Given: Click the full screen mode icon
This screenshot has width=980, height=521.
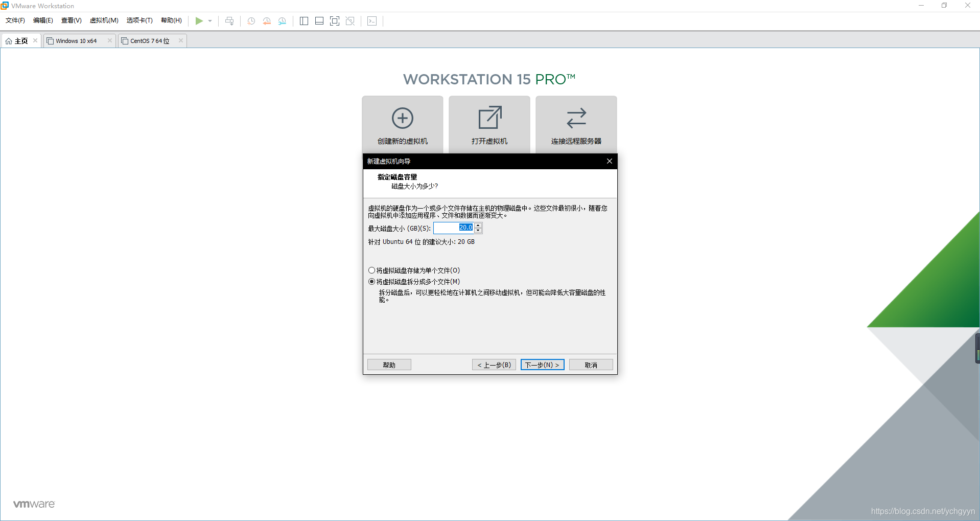Looking at the screenshot, I should 335,21.
